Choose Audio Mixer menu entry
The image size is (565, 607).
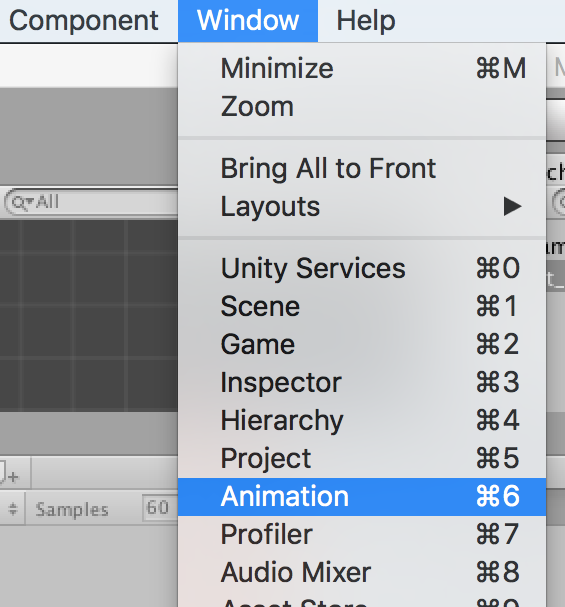click(362, 572)
